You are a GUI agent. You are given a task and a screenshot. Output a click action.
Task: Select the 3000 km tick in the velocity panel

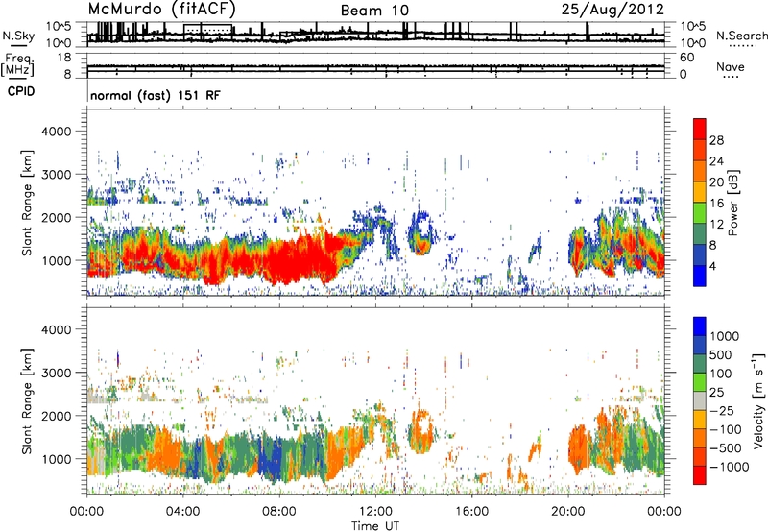pos(57,373)
